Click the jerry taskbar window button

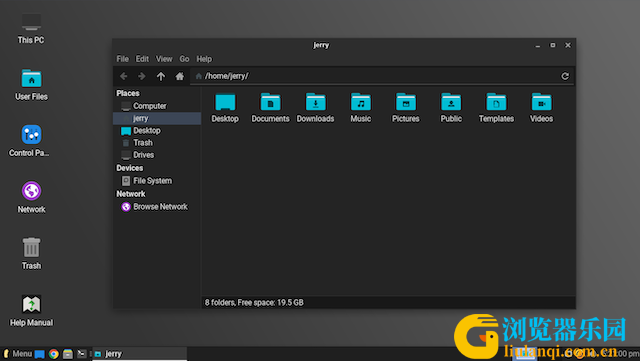[x=140, y=354]
